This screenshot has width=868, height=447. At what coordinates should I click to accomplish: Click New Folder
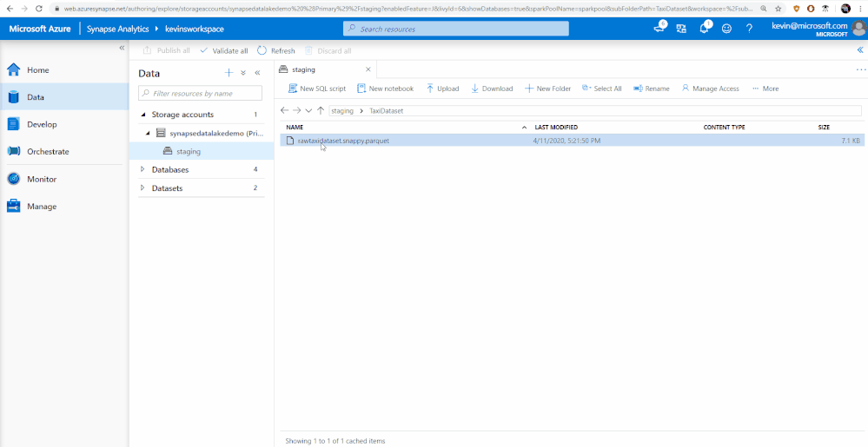point(547,89)
